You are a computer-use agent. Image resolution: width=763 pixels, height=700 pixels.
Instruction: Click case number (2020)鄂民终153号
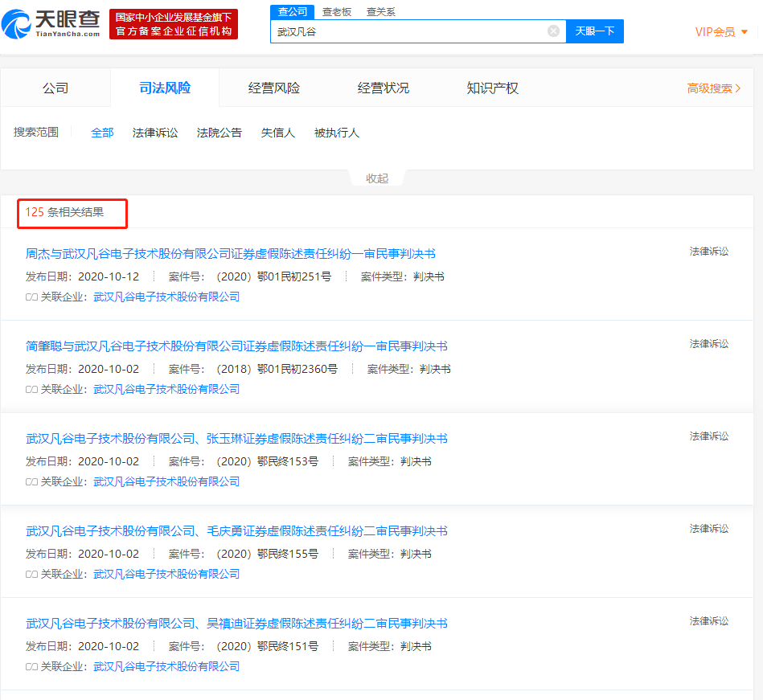coord(268,461)
